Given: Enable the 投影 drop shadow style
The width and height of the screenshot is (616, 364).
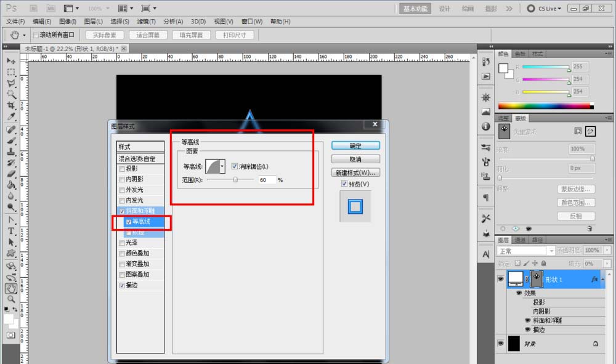Looking at the screenshot, I should [123, 168].
